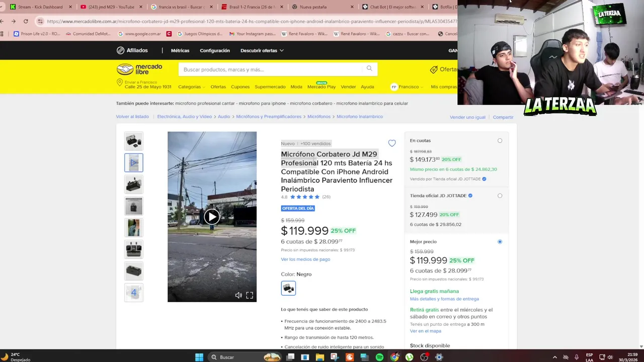
Task: View site information in address bar
Action: (x=40, y=21)
